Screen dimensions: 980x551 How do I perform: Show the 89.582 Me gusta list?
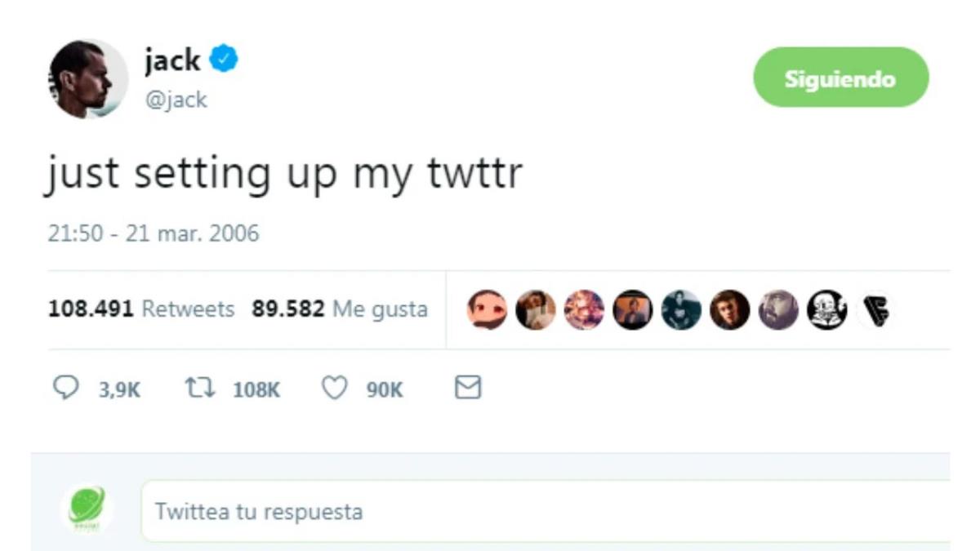(339, 309)
